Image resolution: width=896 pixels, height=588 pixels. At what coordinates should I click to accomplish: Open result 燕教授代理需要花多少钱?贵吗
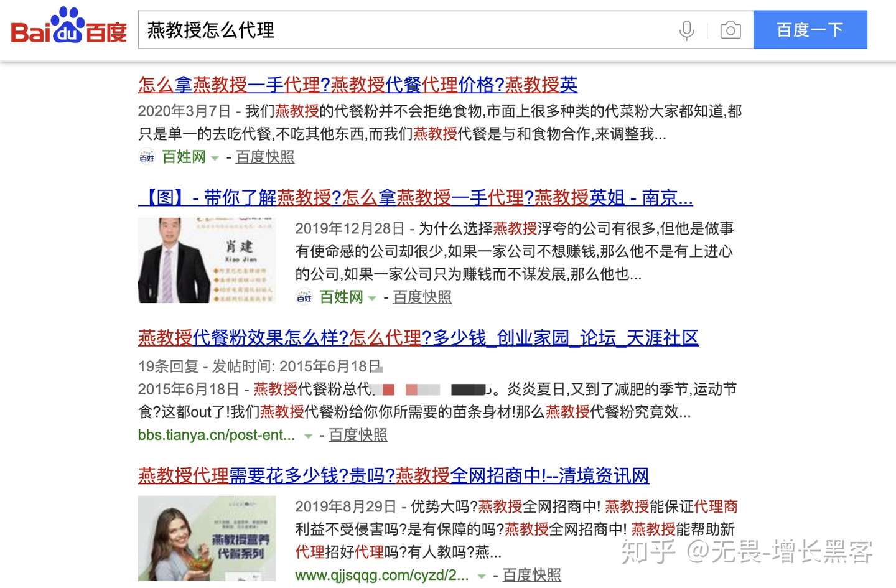click(x=393, y=475)
